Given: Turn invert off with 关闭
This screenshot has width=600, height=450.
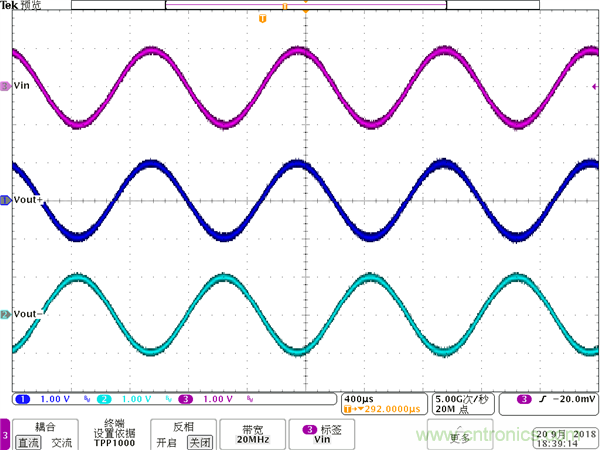Looking at the screenshot, I should [199, 442].
